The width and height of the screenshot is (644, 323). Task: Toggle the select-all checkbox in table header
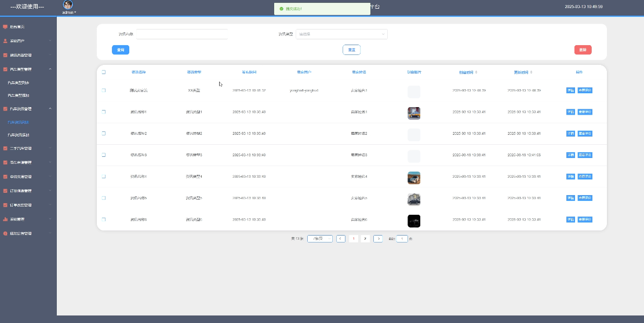pos(104,72)
